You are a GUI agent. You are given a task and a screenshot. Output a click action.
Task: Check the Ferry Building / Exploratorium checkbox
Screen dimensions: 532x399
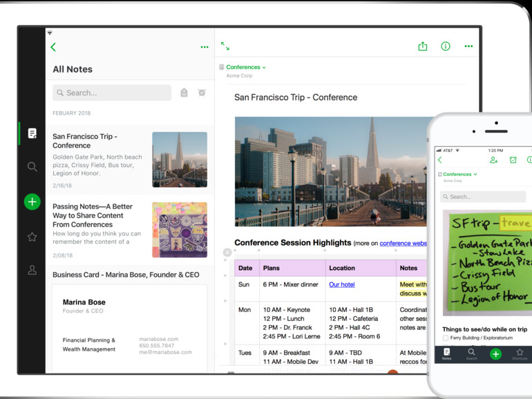tap(446, 338)
